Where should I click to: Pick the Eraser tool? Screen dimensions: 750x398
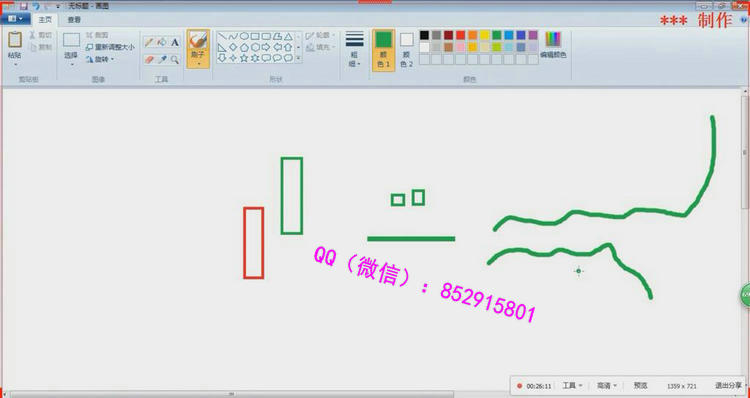[x=149, y=59]
